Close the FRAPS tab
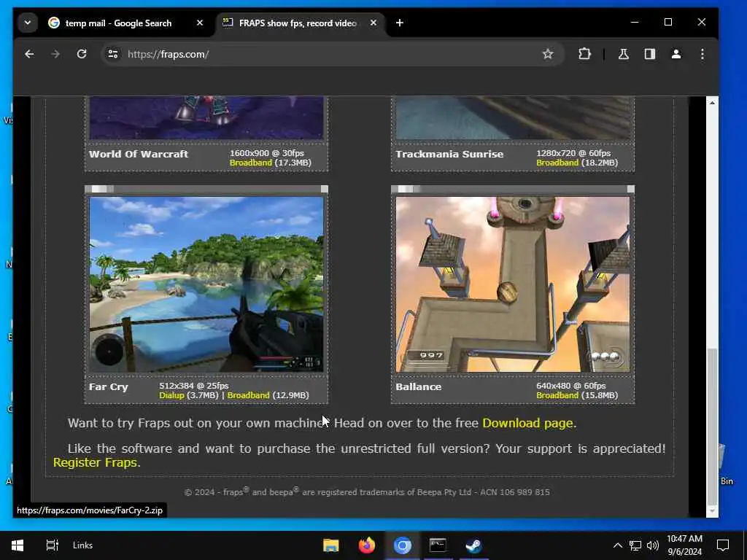The height and width of the screenshot is (560, 747). click(x=373, y=23)
